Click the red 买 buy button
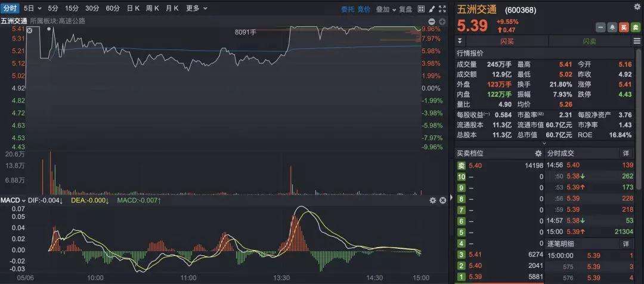This screenshot has width=644, height=284. (624, 27)
